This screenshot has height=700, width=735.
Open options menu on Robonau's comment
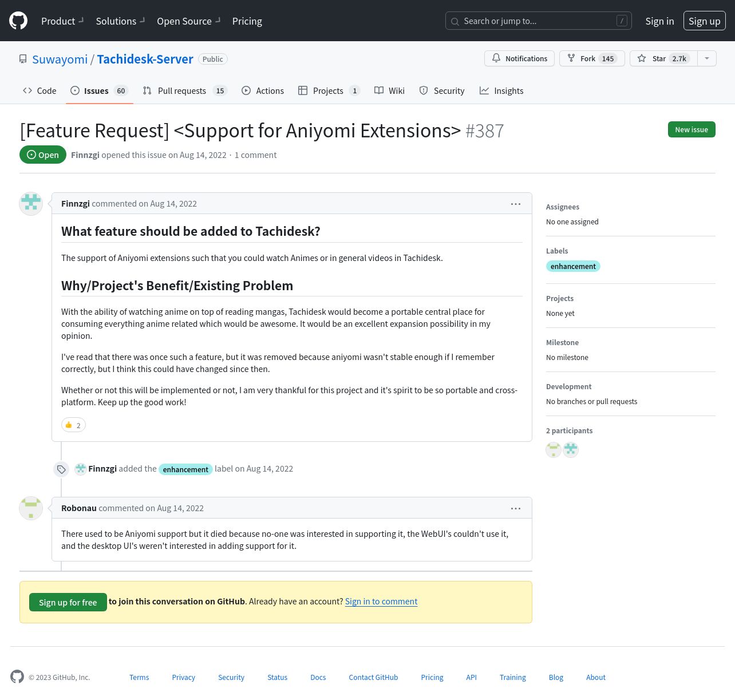516,508
